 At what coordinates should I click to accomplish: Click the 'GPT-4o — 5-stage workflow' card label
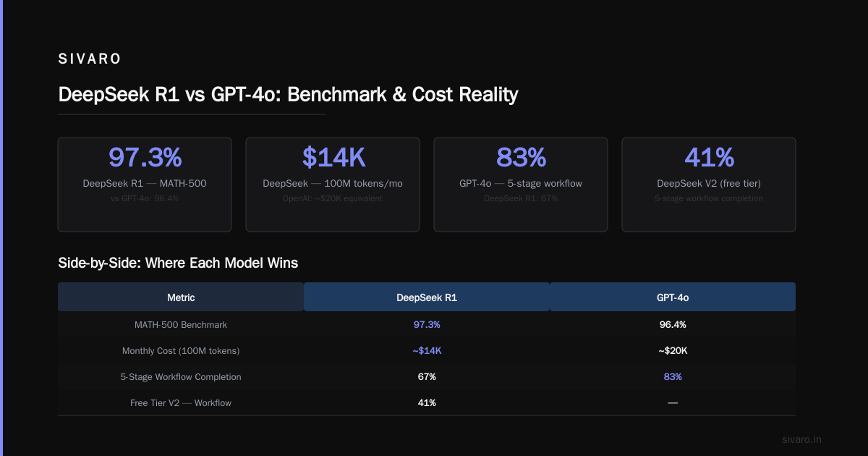point(521,183)
